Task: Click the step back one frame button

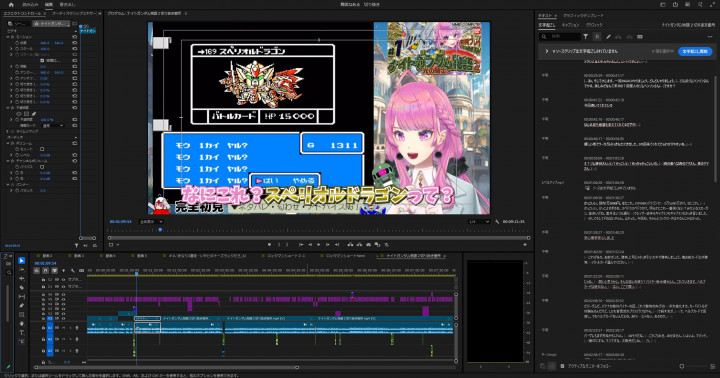Action: 310,244
